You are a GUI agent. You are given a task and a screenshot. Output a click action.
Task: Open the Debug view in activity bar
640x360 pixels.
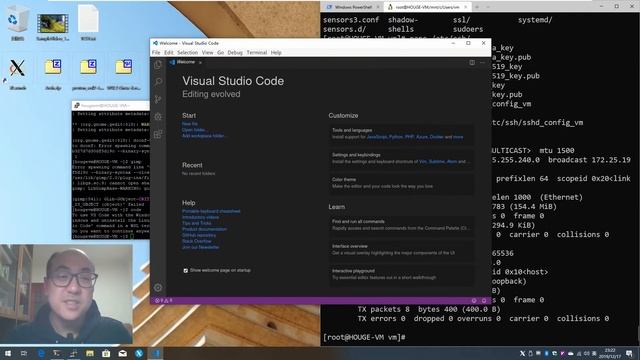[158, 117]
